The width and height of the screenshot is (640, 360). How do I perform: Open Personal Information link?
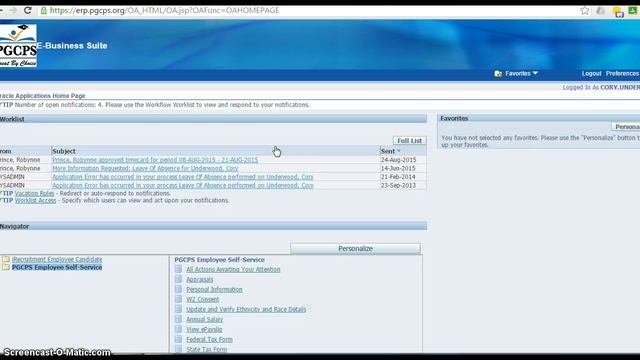click(214, 289)
